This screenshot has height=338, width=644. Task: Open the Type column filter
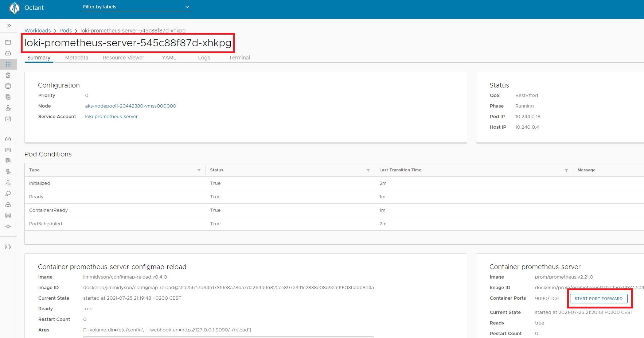[x=199, y=170]
